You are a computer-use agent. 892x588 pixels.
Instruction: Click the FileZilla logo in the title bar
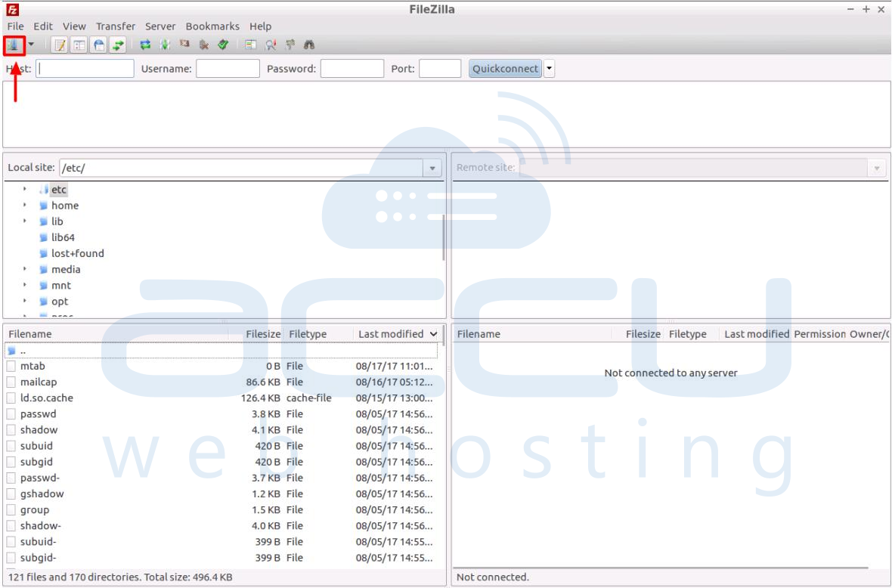[x=13, y=10]
